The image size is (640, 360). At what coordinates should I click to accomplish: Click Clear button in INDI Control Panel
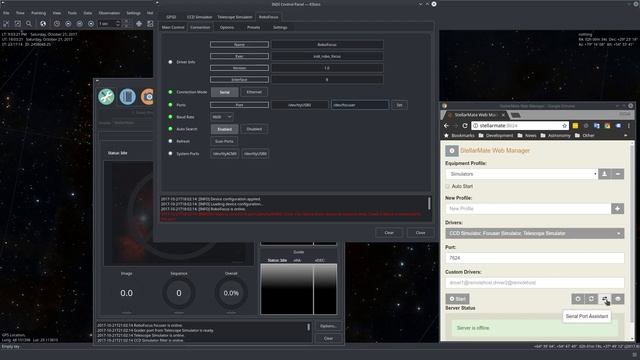389,233
